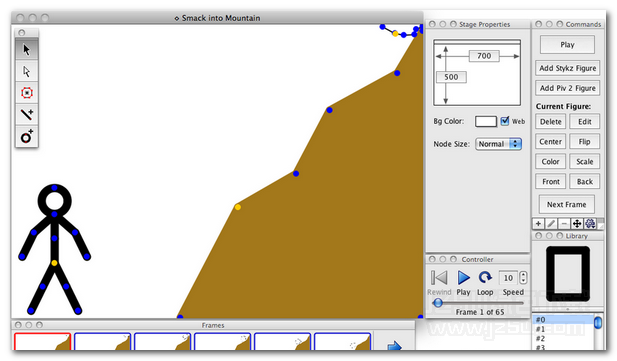Toggle the Web checkbox
The height and width of the screenshot is (361, 617).
[x=504, y=121]
